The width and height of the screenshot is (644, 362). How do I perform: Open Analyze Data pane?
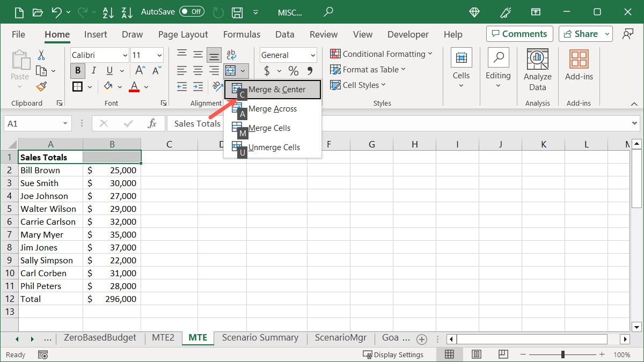(537, 67)
